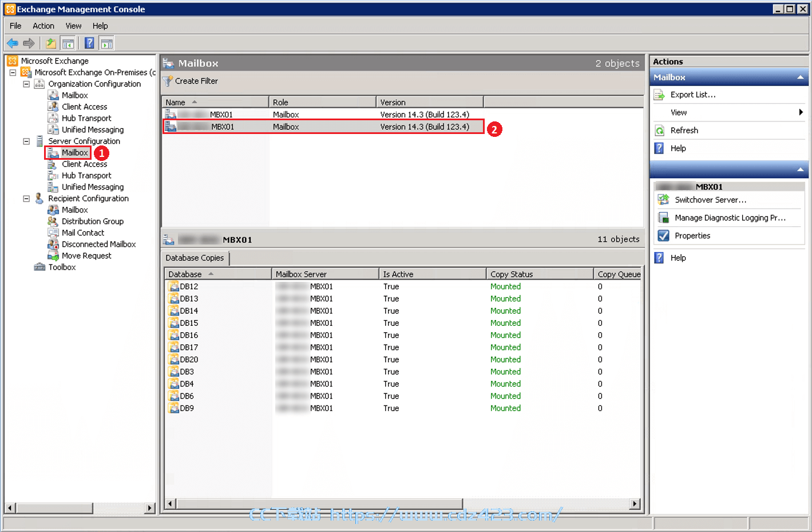Click the Create Filter funnel icon
The height and width of the screenshot is (532, 812).
click(168, 81)
